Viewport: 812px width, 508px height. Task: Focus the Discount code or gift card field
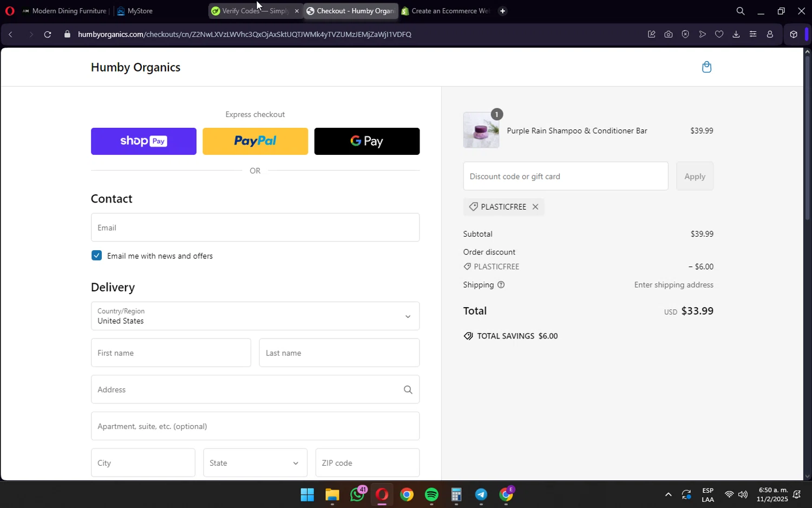565,176
